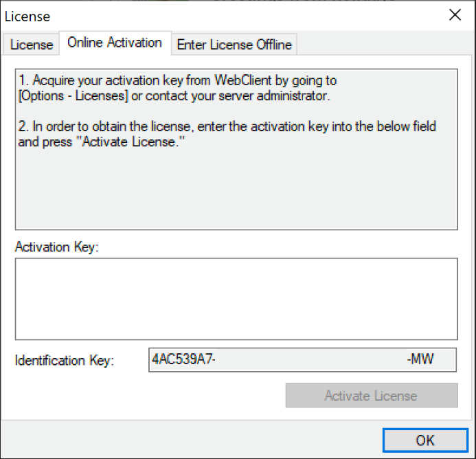Screen dimensions: 476x459
Task: Select the Online Activation tab
Action: (x=115, y=43)
